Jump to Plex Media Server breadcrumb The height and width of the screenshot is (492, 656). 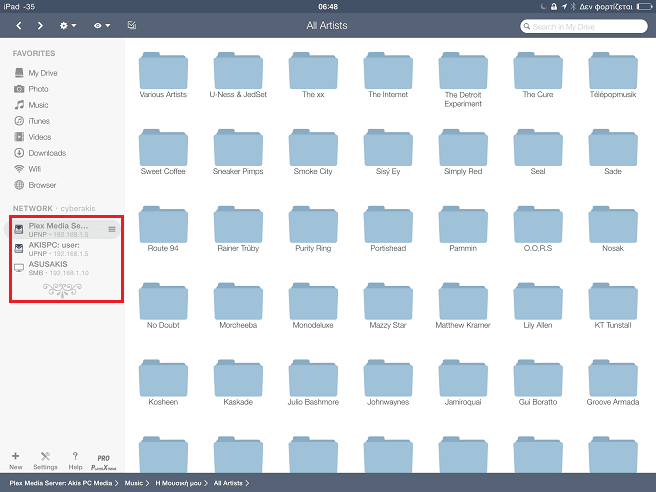60,484
